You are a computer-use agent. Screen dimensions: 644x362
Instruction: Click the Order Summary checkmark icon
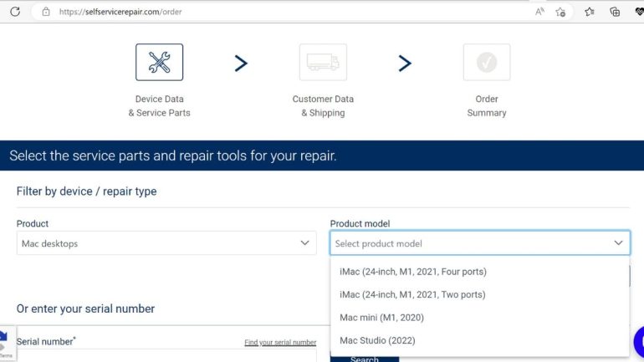pos(487,63)
